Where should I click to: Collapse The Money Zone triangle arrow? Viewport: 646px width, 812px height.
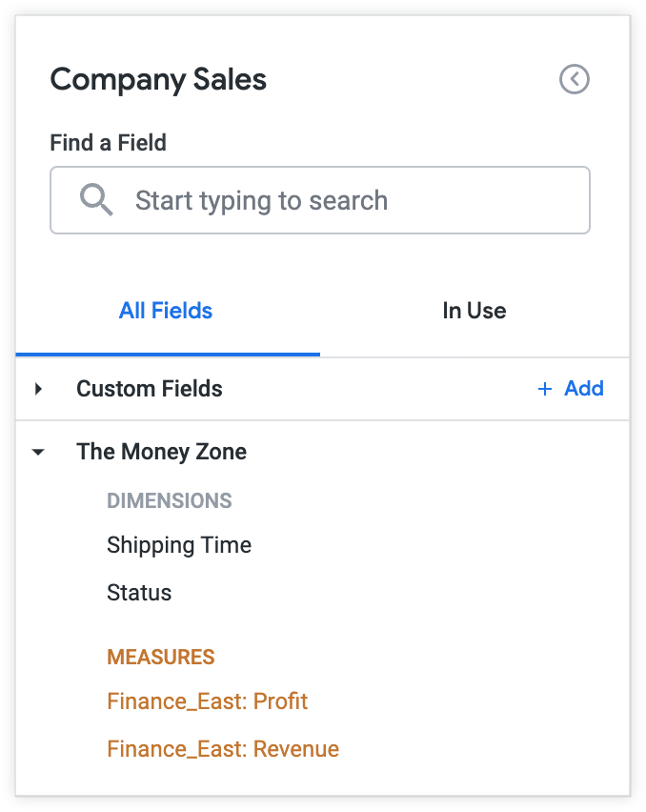coord(38,452)
